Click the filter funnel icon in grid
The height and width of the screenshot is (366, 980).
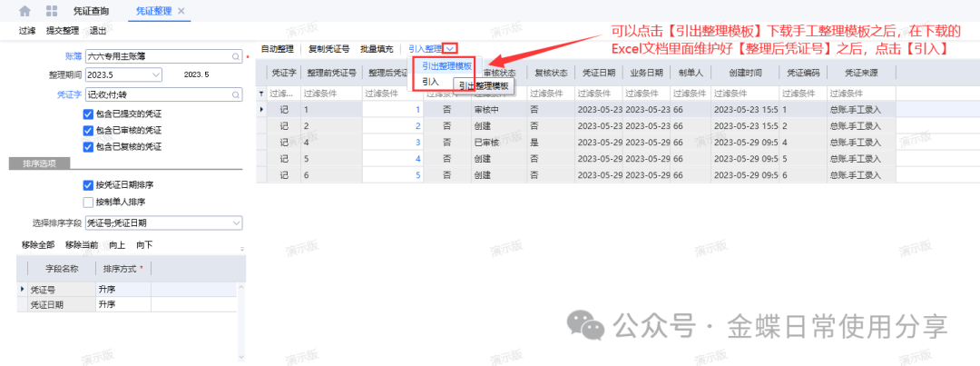click(x=262, y=93)
